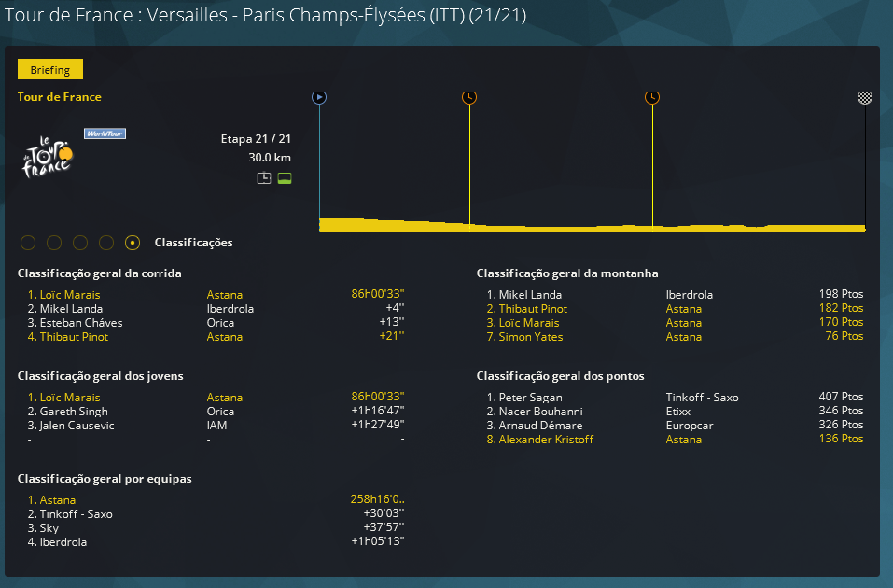893x588 pixels.
Task: Click the Classificação geral da montanha heading
Action: (567, 273)
